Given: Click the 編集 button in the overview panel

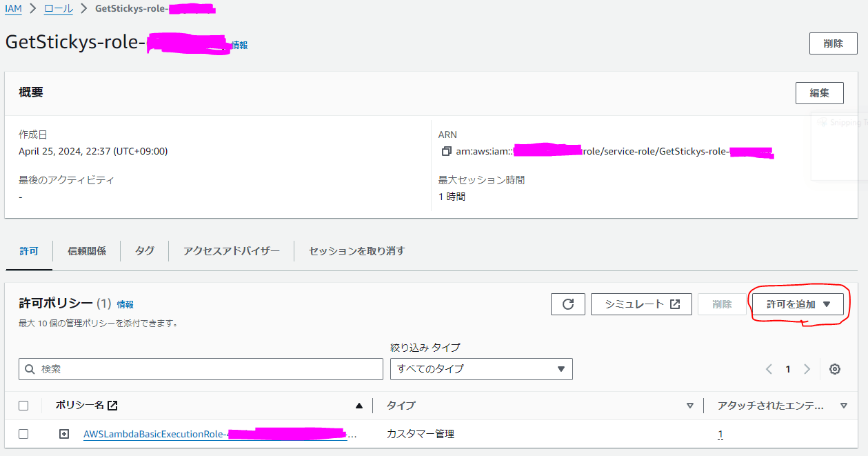Looking at the screenshot, I should [x=819, y=92].
